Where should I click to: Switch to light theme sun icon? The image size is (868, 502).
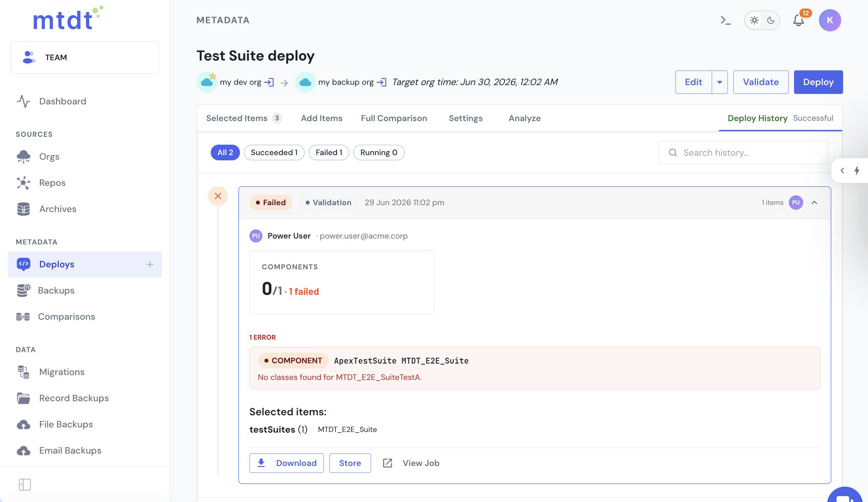pyautogui.click(x=754, y=20)
